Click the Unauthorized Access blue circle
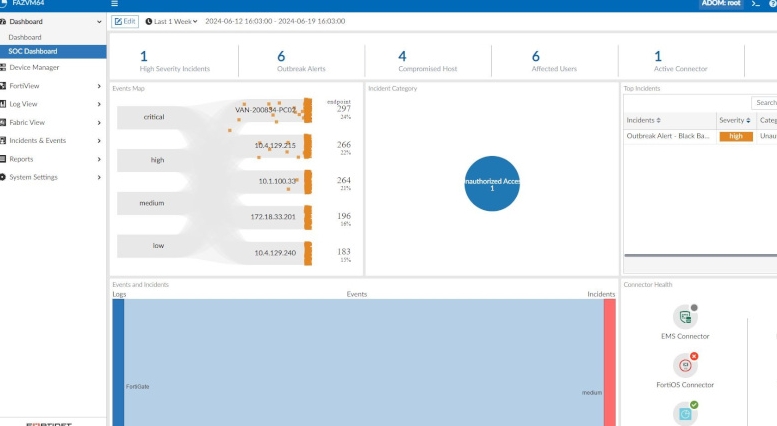The height and width of the screenshot is (426, 777). (492, 183)
